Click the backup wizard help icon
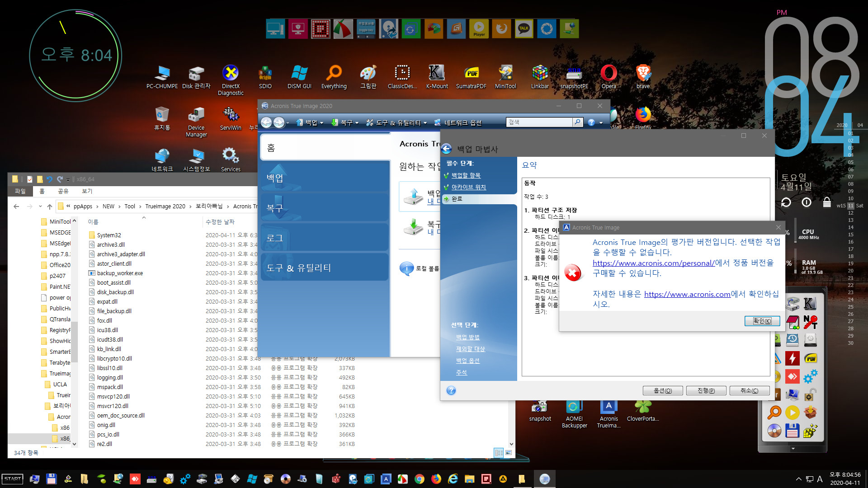Screen dimensions: 868x488 (451, 390)
